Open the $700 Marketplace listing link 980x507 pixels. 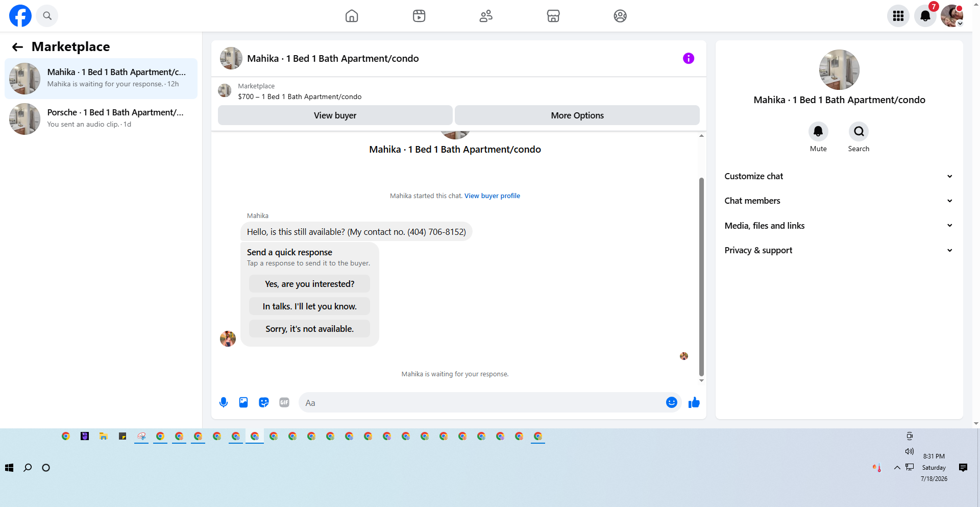pyautogui.click(x=300, y=96)
